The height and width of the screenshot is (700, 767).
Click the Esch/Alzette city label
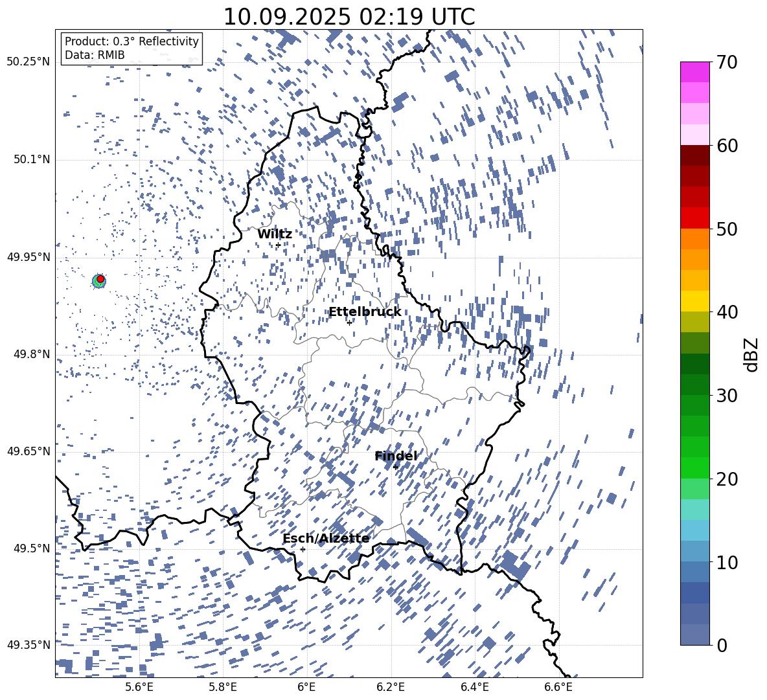coord(326,538)
